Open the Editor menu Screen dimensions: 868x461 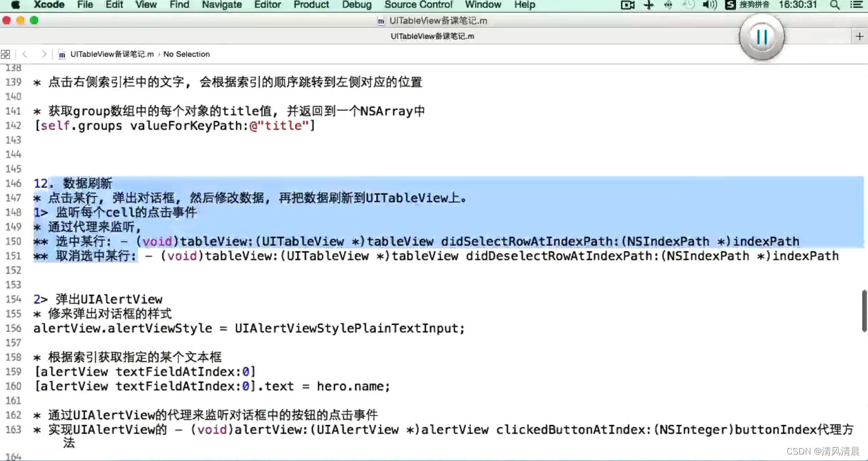tap(267, 5)
